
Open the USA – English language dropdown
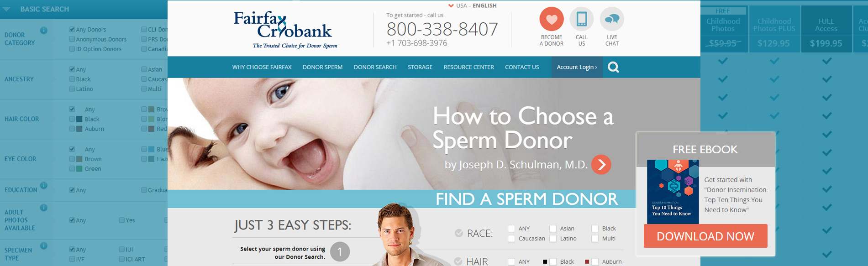tap(473, 5)
